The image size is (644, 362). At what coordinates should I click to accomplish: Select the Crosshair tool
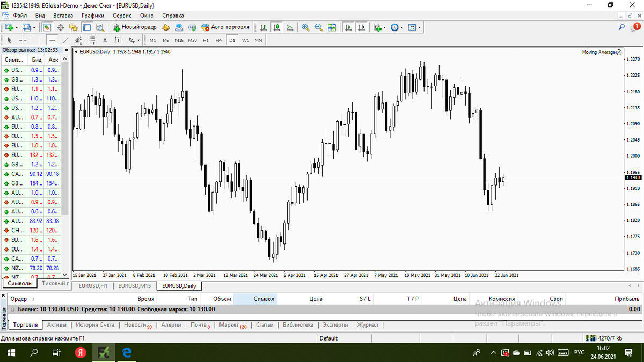pos(23,40)
